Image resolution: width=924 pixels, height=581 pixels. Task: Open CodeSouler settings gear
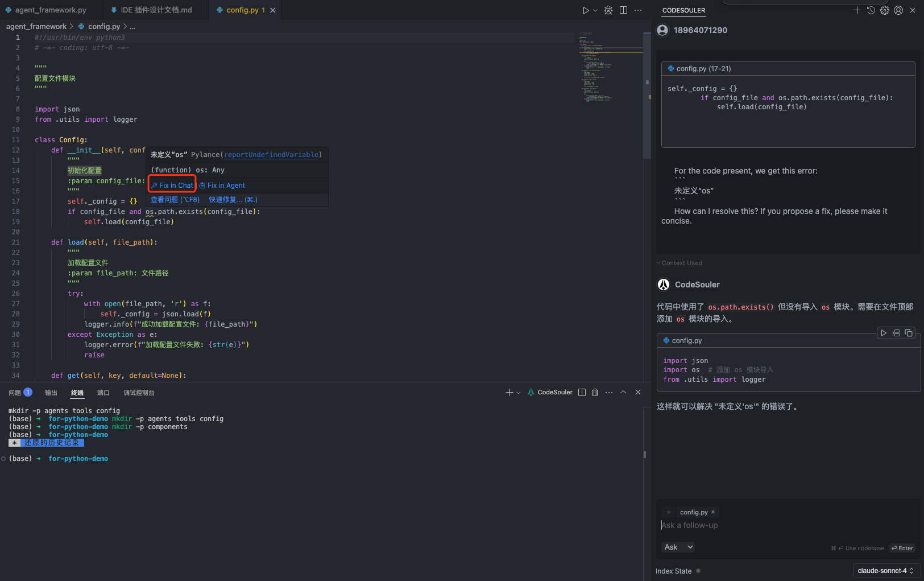point(885,10)
